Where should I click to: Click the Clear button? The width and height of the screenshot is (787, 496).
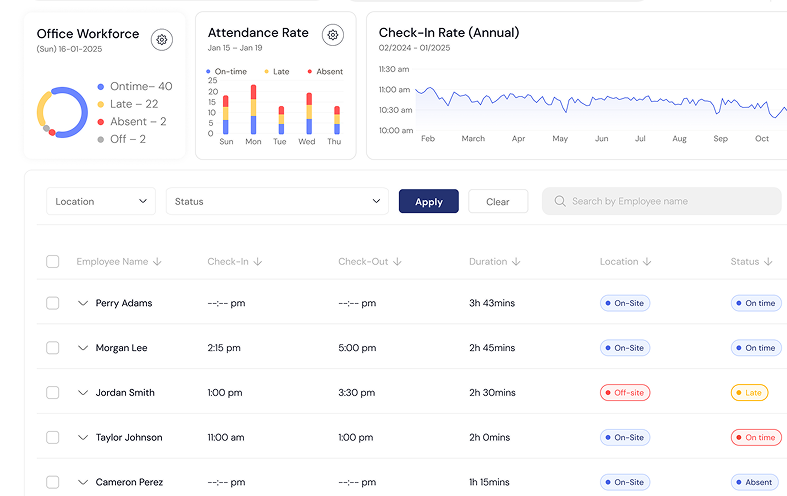[498, 201]
